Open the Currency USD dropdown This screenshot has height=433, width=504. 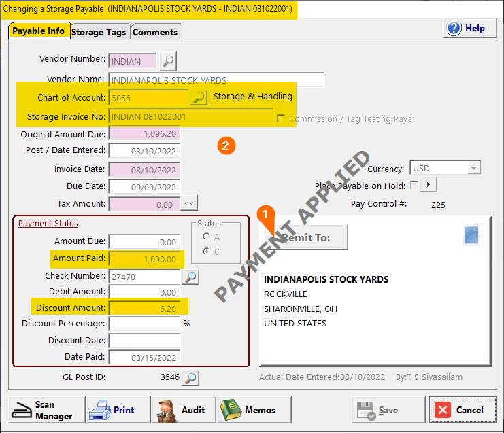click(x=474, y=168)
